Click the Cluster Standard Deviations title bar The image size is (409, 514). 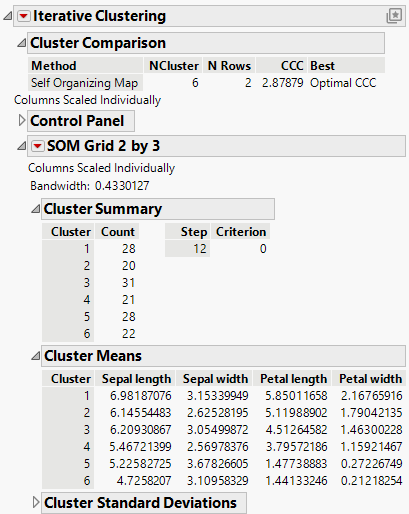pyautogui.click(x=144, y=503)
